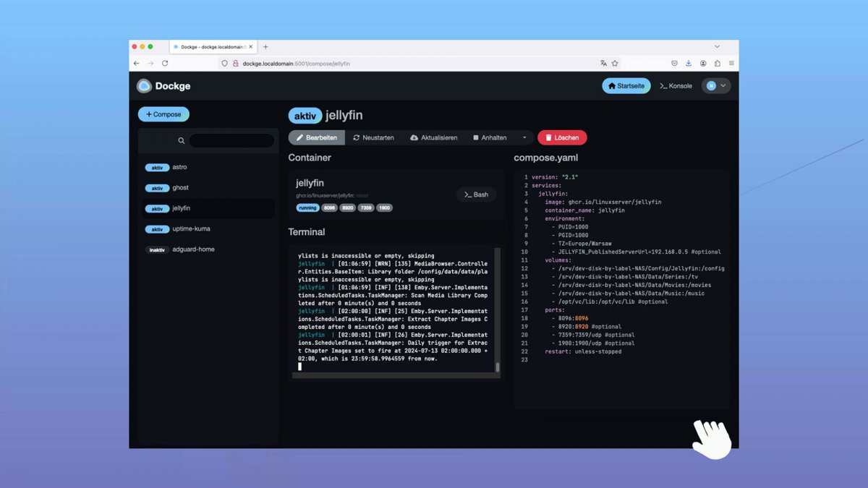Select the jellyfin stack in list

(208, 208)
